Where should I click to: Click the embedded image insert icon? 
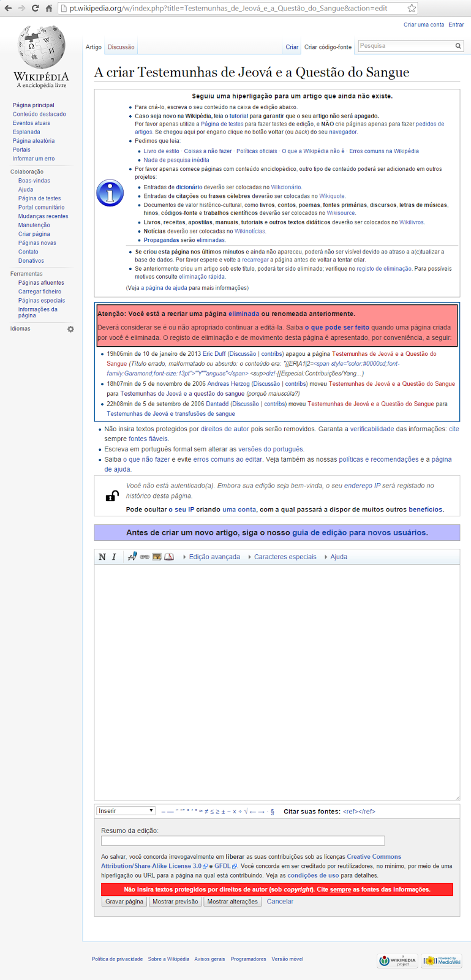(x=157, y=557)
